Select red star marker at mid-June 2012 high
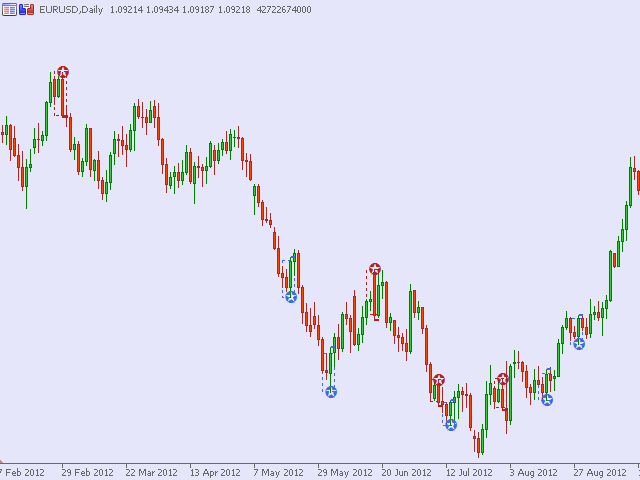The image size is (640, 480). point(375,269)
